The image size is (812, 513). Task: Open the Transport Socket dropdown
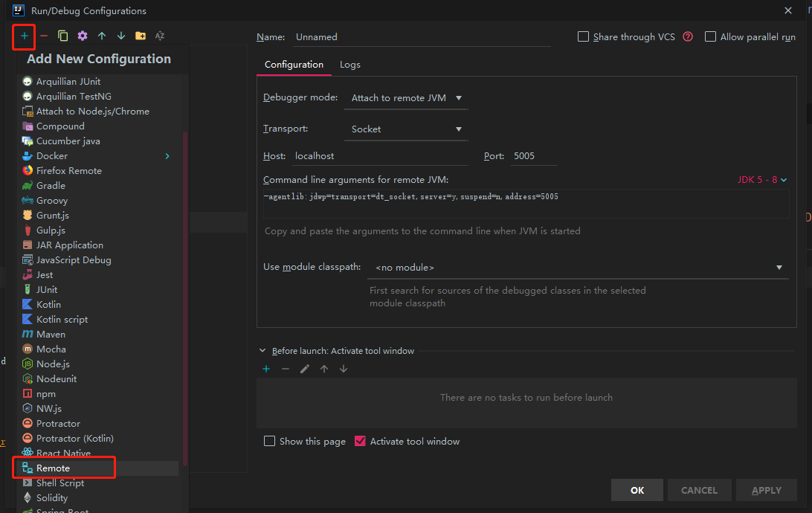tap(406, 129)
